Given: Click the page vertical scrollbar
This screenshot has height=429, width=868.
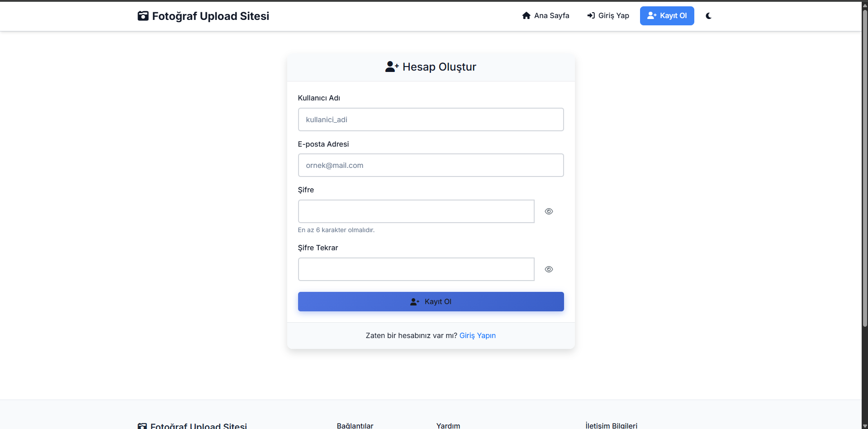Looking at the screenshot, I should click(x=864, y=167).
